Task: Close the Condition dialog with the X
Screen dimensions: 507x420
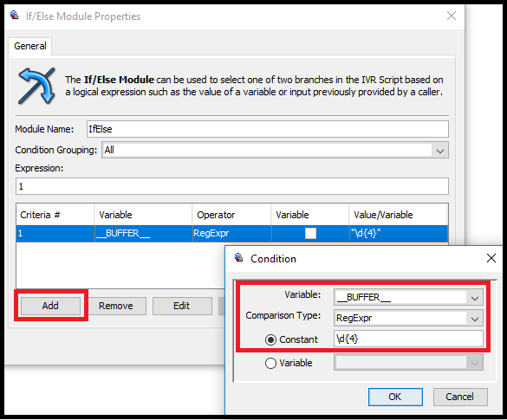Action: tap(491, 258)
